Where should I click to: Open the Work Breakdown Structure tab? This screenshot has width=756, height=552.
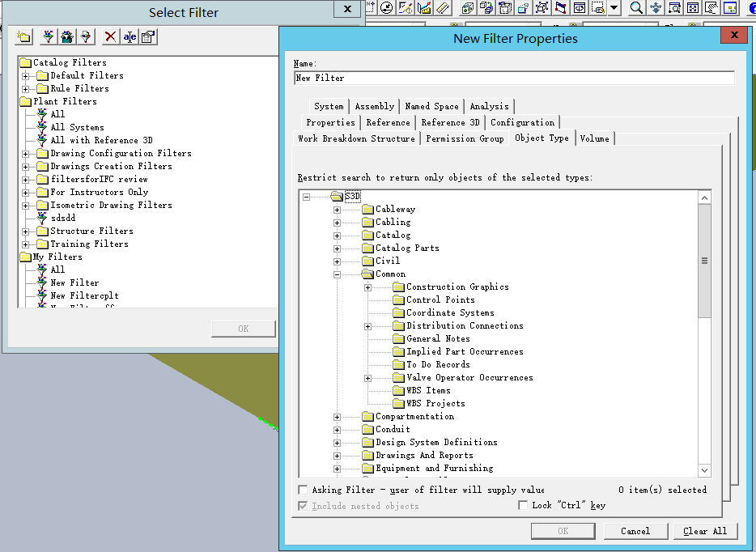click(356, 139)
